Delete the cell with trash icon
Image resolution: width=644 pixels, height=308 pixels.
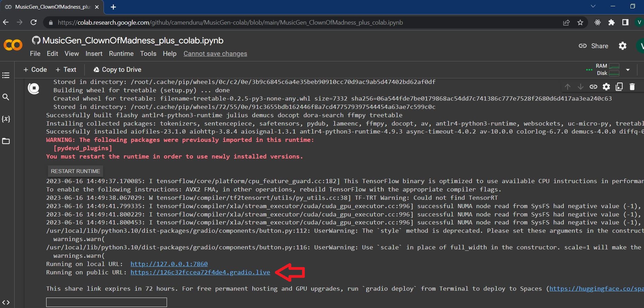632,87
